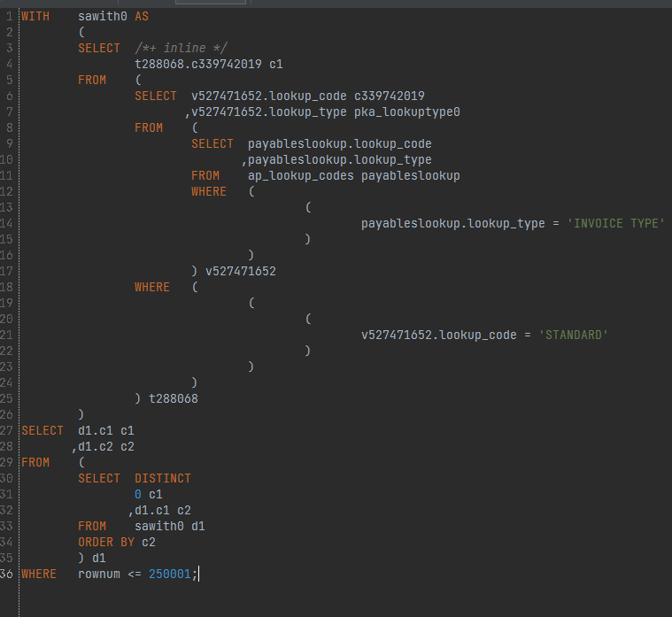Click the '<=' operator on line 36
Image resolution: width=672 pixels, height=617 pixels.
pyautogui.click(x=135, y=575)
